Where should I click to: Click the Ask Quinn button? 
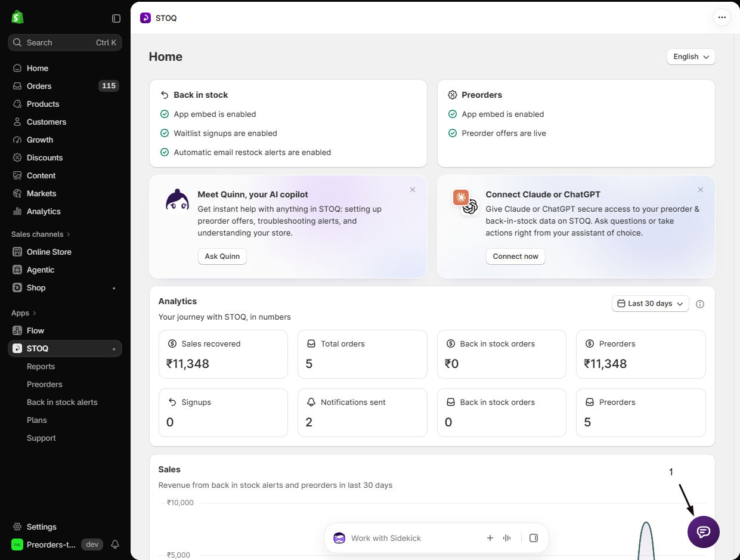pyautogui.click(x=222, y=256)
